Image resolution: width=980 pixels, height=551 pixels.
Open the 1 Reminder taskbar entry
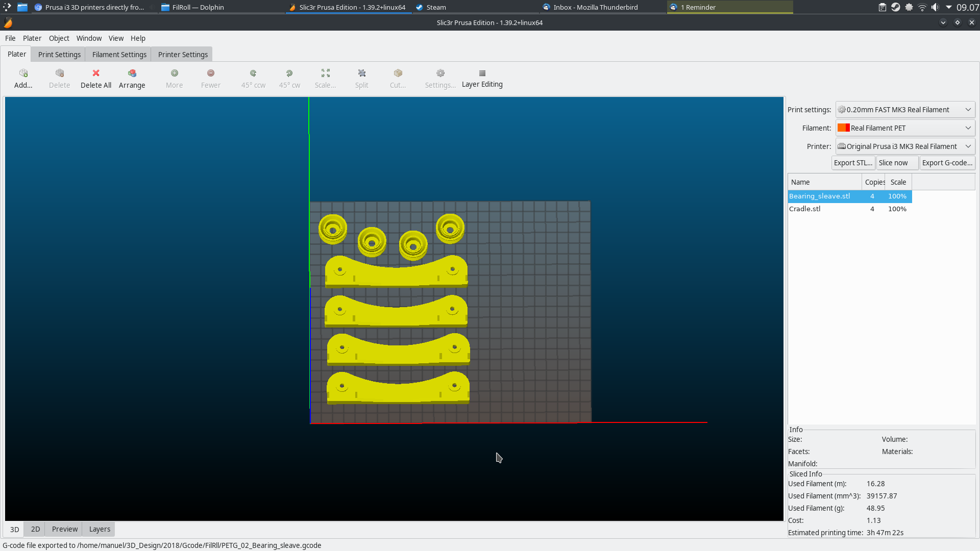pyautogui.click(x=730, y=7)
